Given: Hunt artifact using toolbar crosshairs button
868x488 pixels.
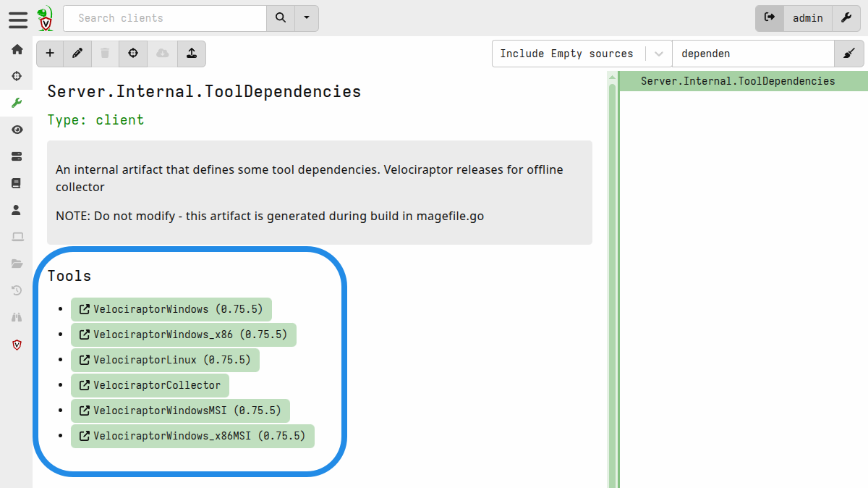Looking at the screenshot, I should [x=133, y=54].
